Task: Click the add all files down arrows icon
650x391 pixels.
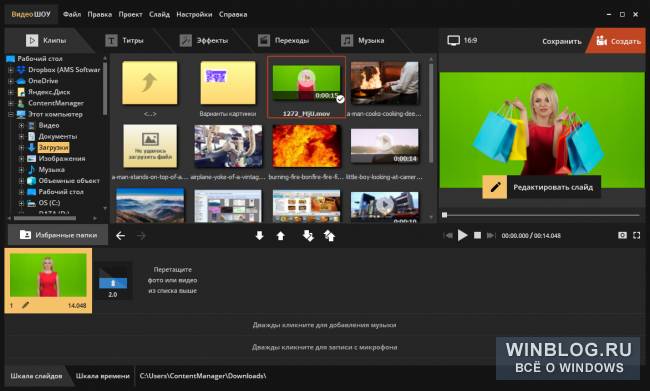Action: point(308,236)
